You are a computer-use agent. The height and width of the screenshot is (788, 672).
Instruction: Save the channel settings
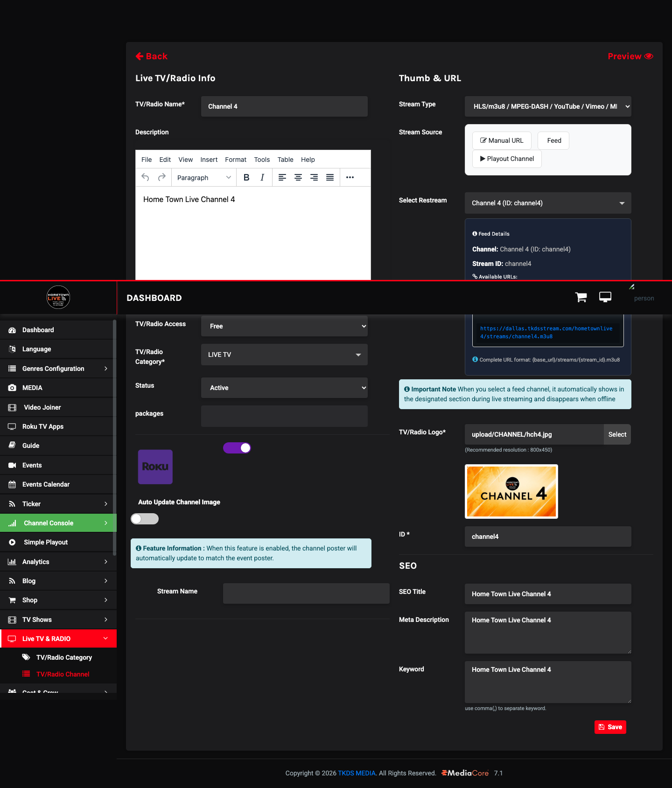pos(610,727)
